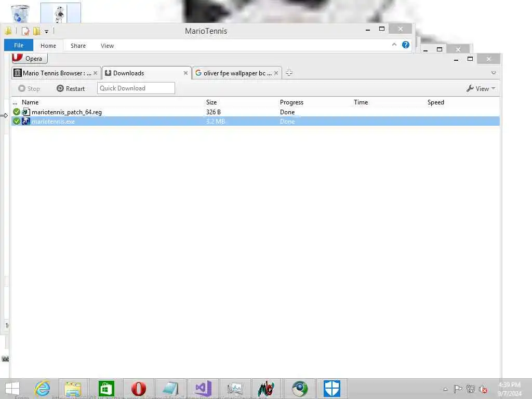This screenshot has width=532, height=399.
Task: Open quick access toolbar customize dropdown
Action: point(46,32)
